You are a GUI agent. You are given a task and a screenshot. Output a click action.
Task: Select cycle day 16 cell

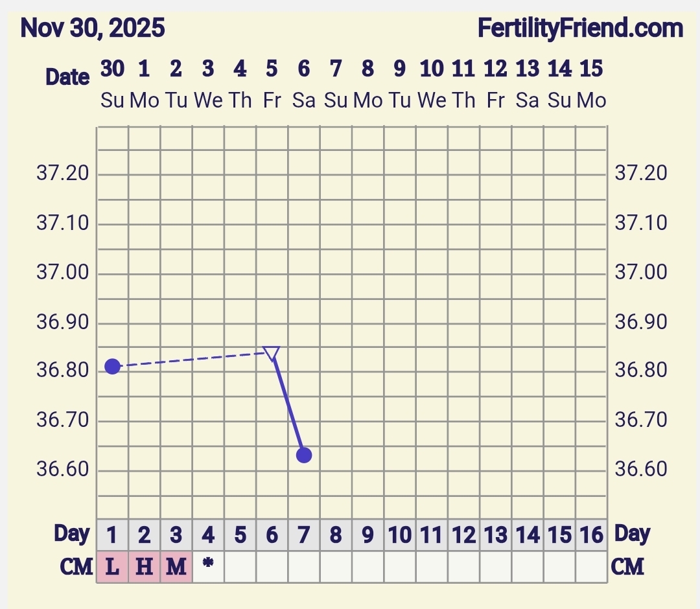tap(591, 535)
